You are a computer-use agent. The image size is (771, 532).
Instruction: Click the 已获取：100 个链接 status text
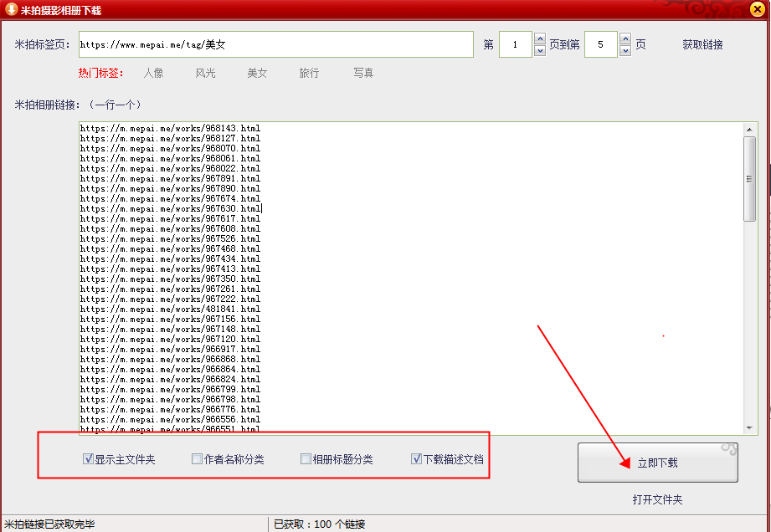tap(320, 524)
